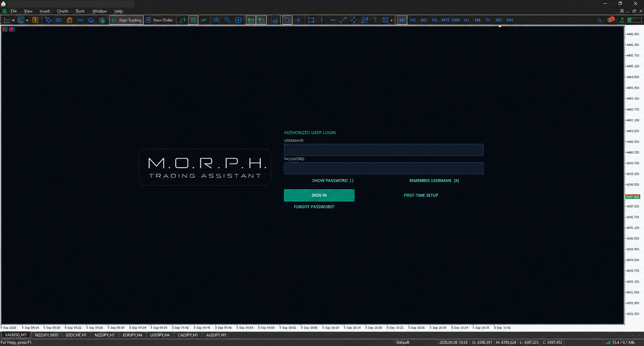Viewport: 644px width, 346px height.
Task: Open the new chart toolbar icon
Action: (7, 20)
